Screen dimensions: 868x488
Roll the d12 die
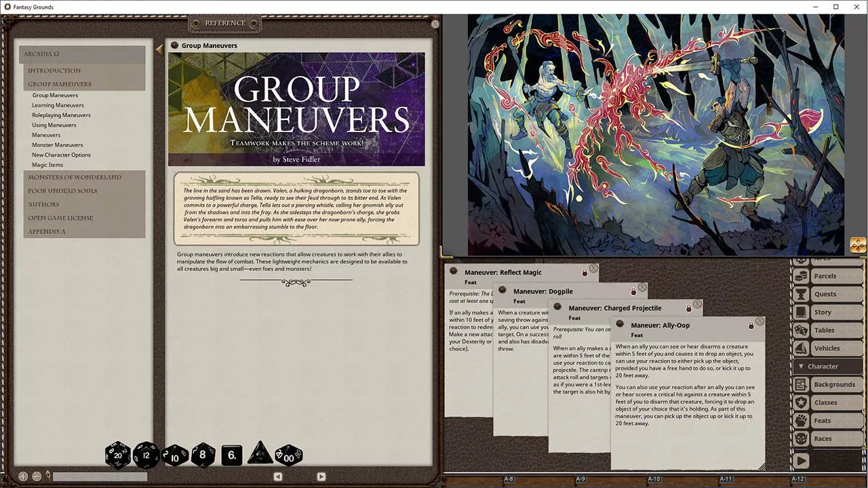(x=146, y=455)
